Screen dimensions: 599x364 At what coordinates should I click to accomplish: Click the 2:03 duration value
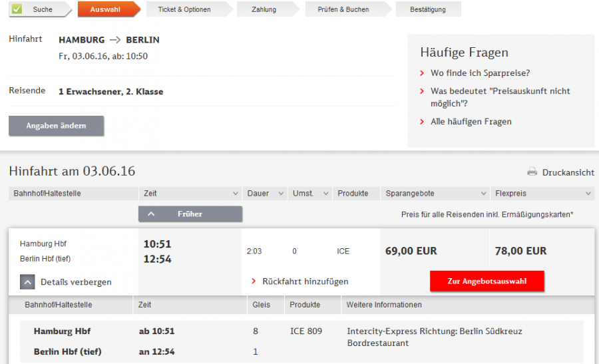[254, 252]
